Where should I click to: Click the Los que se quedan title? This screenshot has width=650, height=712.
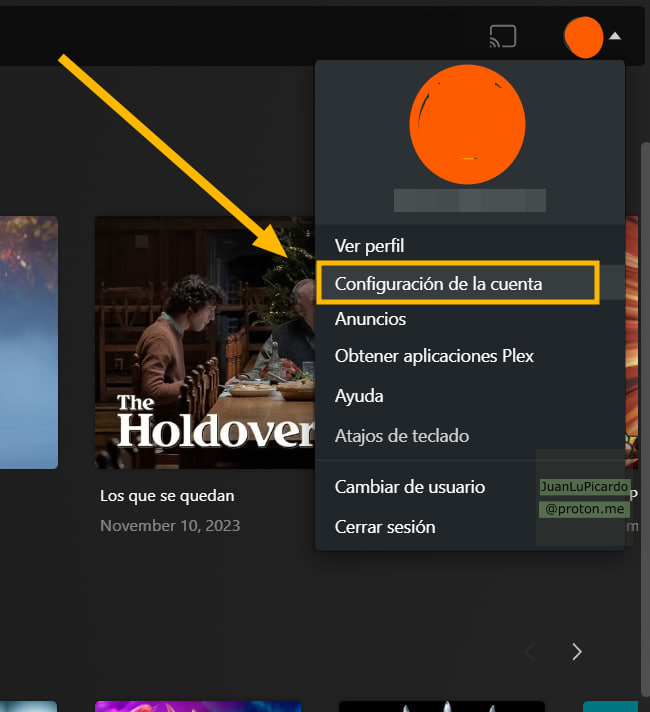pyautogui.click(x=167, y=496)
